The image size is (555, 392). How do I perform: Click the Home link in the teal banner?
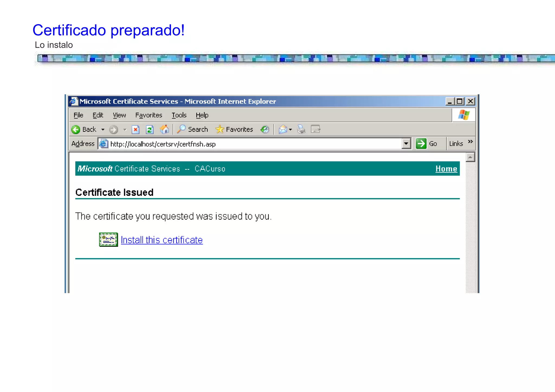[x=446, y=169]
